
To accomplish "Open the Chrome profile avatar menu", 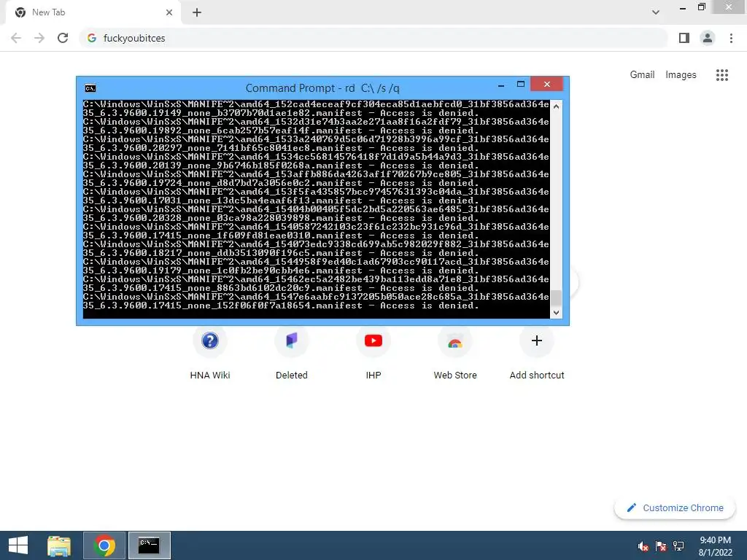I will pos(708,38).
